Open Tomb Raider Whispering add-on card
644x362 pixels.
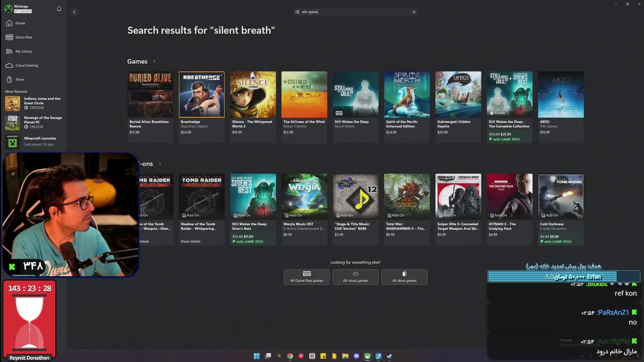(202, 210)
